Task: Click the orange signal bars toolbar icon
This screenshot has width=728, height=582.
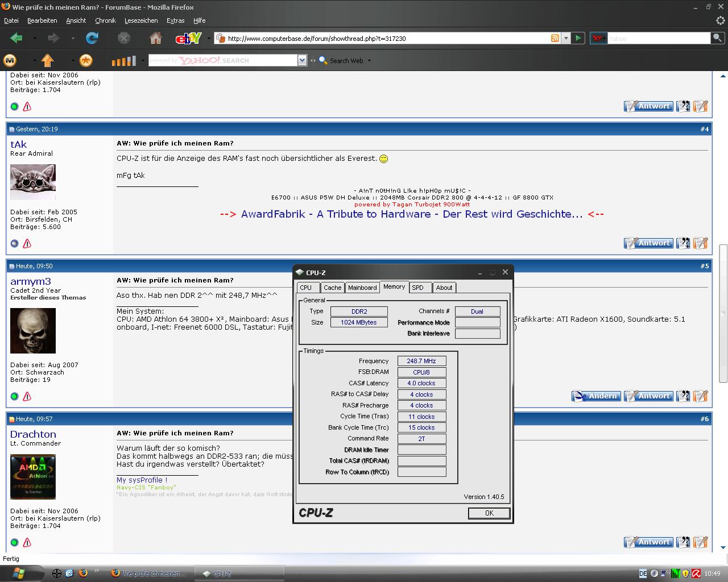Action: pyautogui.click(x=123, y=60)
